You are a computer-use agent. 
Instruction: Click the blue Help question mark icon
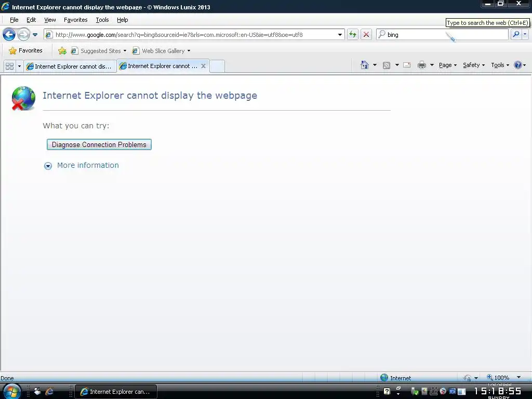pos(518,65)
